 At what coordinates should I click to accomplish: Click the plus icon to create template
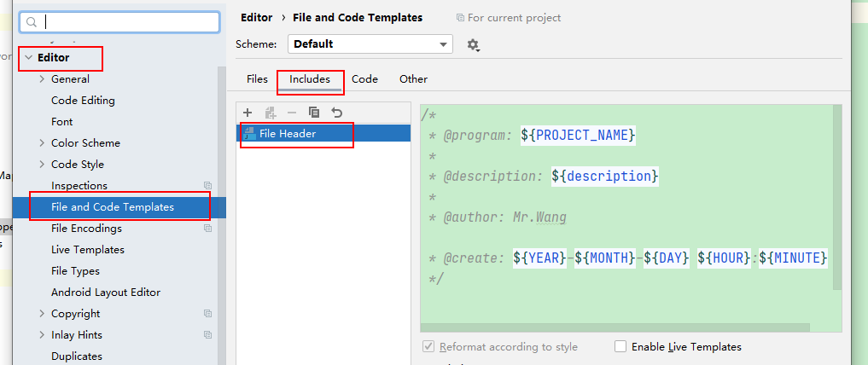pos(248,113)
